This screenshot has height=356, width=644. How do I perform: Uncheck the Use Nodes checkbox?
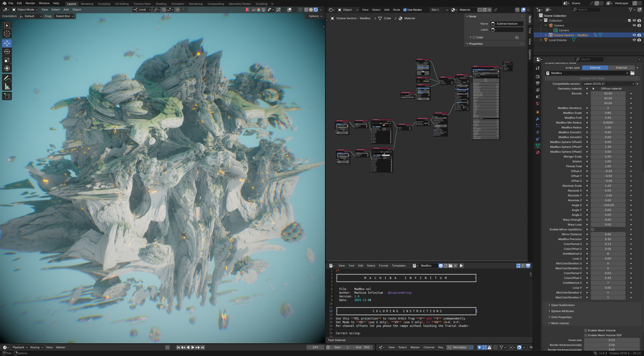tap(404, 10)
